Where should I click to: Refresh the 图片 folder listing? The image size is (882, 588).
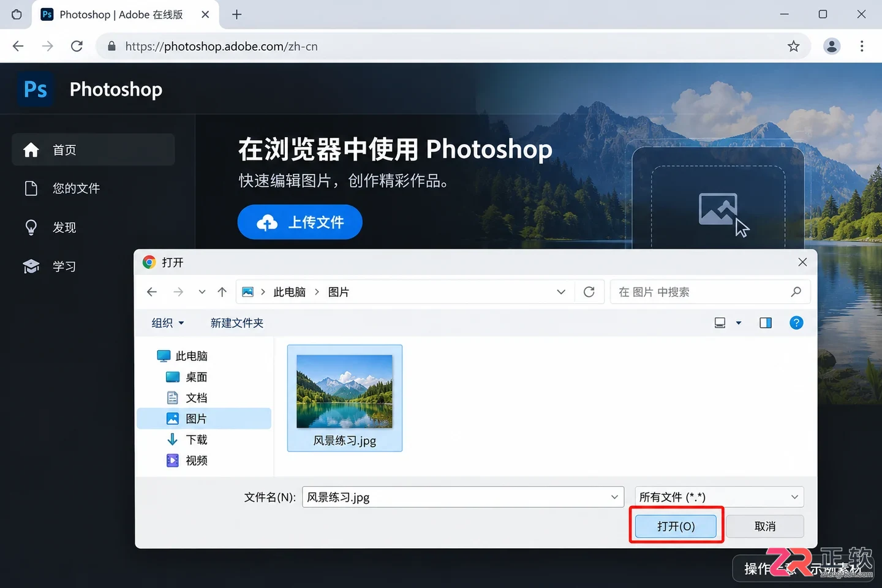[x=589, y=292]
